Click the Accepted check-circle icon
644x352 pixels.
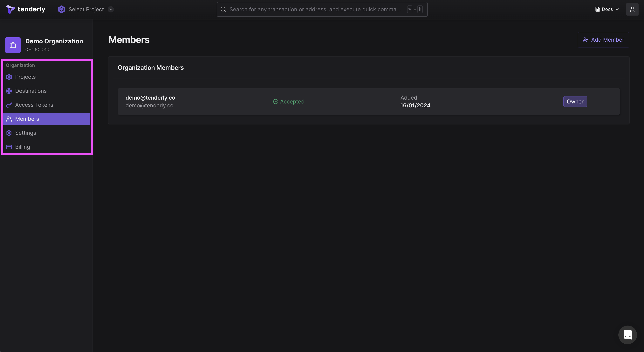pos(276,101)
